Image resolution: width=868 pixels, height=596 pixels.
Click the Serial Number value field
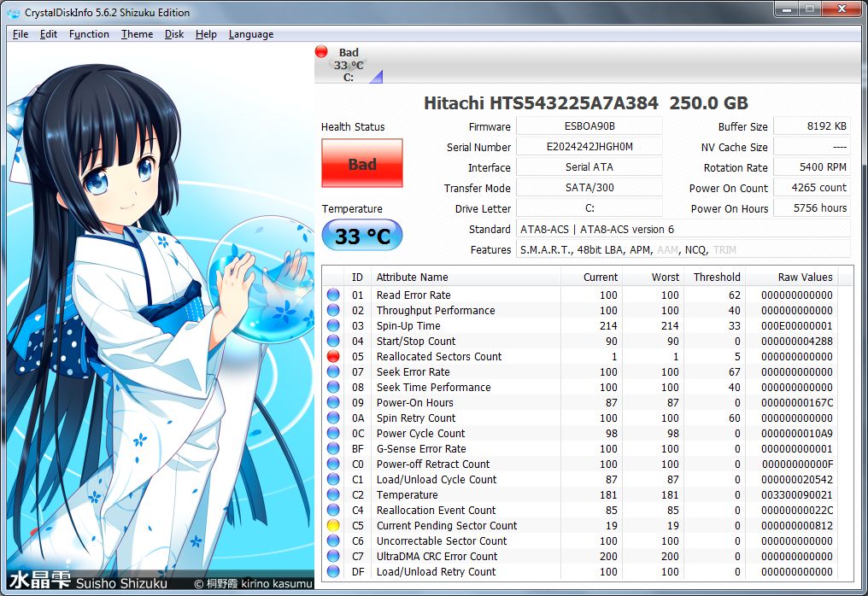tap(589, 147)
